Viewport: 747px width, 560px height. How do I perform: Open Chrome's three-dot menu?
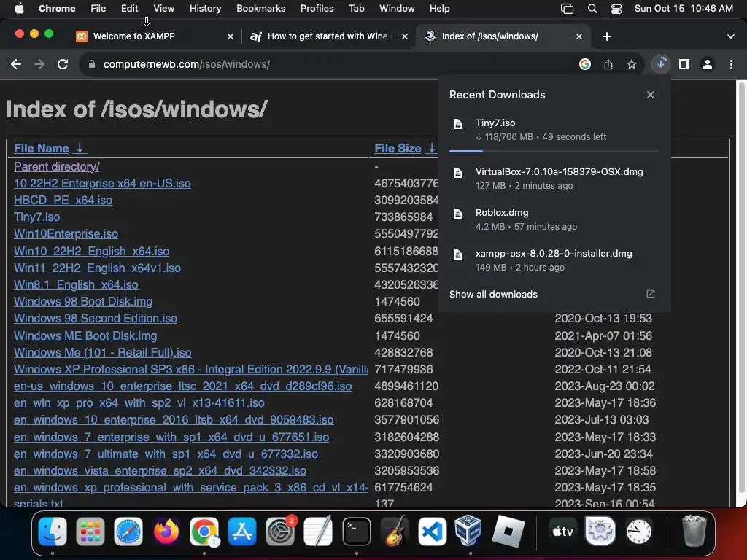(731, 64)
